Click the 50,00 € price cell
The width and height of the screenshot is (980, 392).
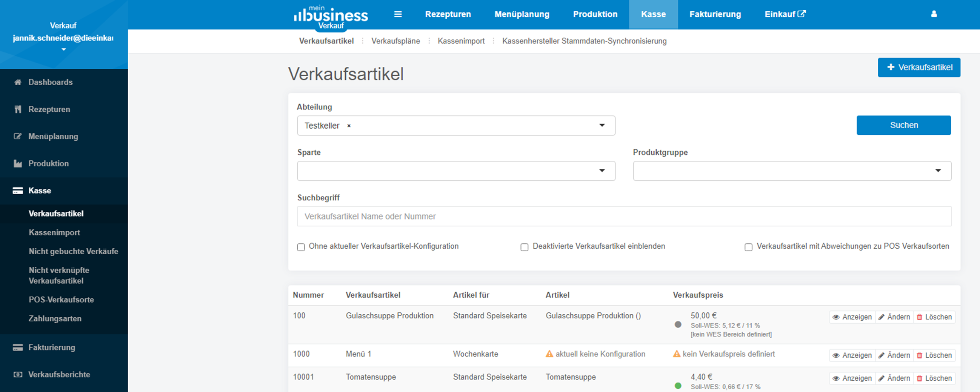coord(703,315)
